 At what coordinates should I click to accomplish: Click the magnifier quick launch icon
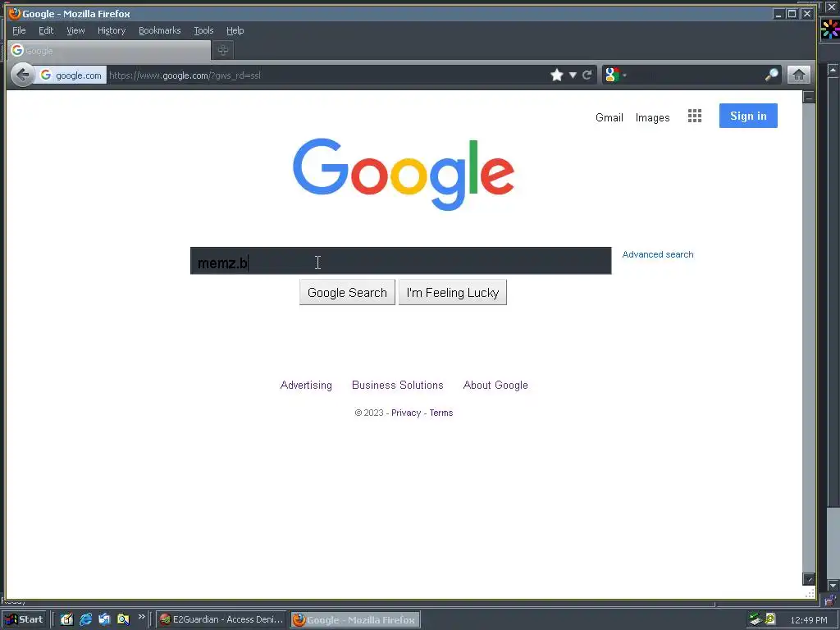click(x=123, y=619)
